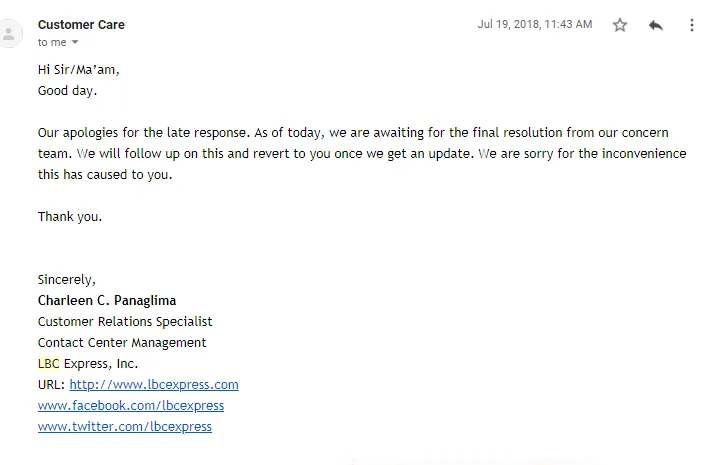
Task: Click the "Customer Relations Specialist" title line
Action: point(125,321)
